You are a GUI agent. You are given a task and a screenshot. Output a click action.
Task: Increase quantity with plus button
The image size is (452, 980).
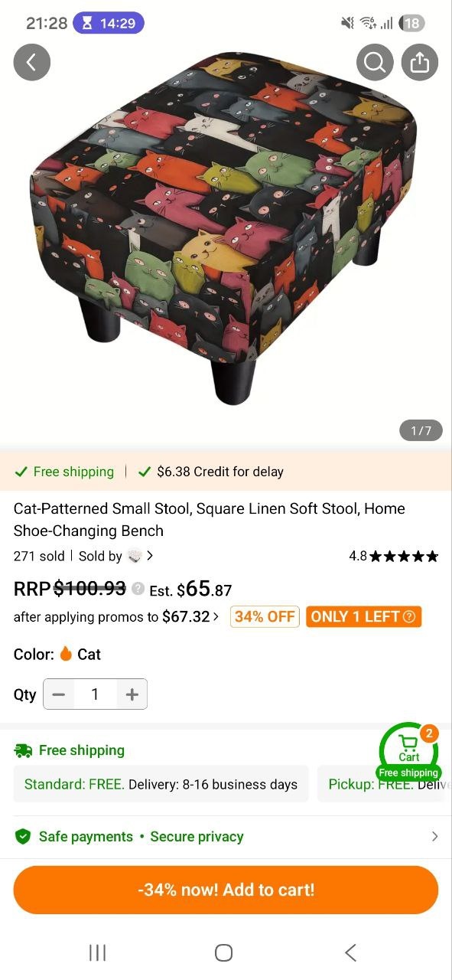point(132,694)
